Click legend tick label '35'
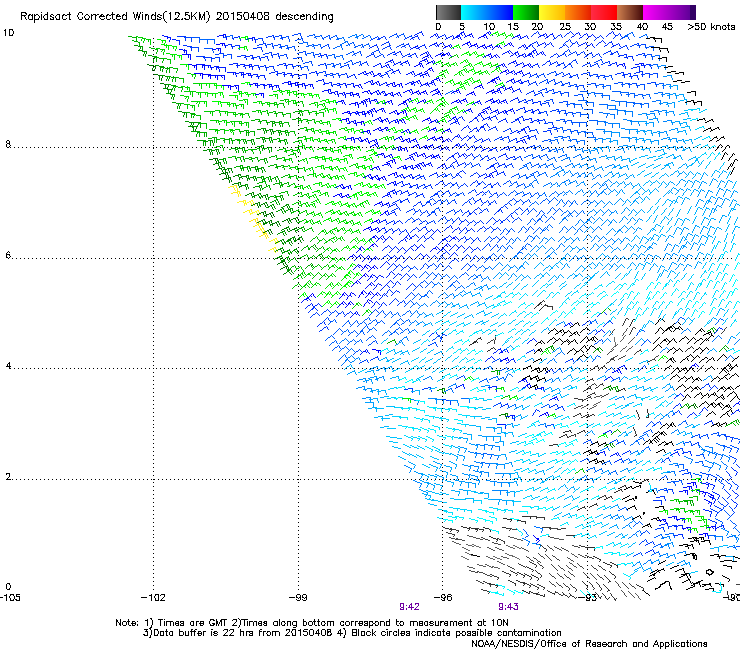Screen dimensions: 740x650 [x=616, y=27]
